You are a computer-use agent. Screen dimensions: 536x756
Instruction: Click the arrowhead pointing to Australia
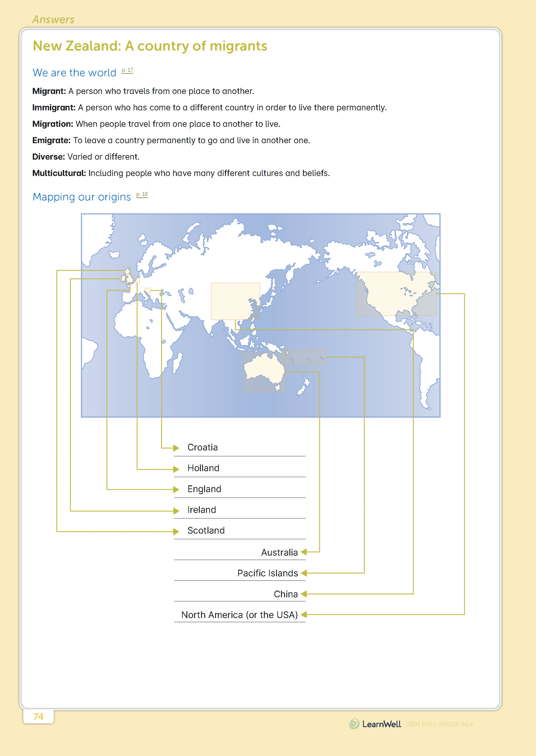[303, 552]
